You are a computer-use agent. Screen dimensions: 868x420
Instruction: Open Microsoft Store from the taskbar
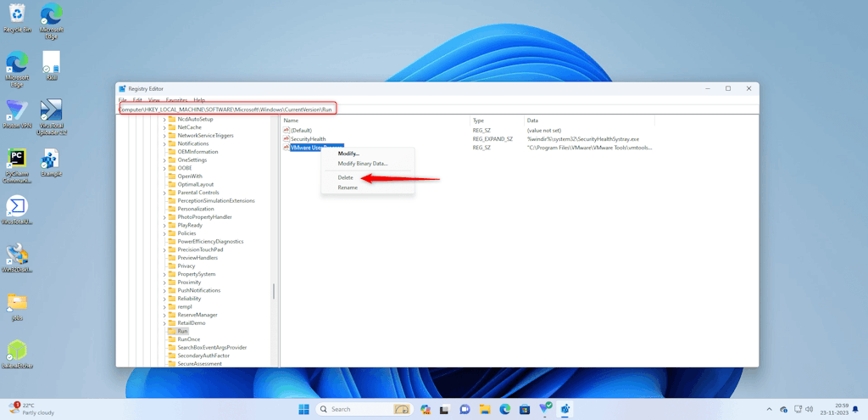(x=525, y=410)
